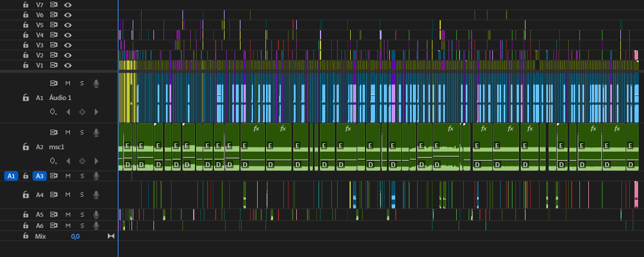Screen dimensions: 644x257
Task: Toggle A3 track targeting button
Action: [x=40, y=176]
